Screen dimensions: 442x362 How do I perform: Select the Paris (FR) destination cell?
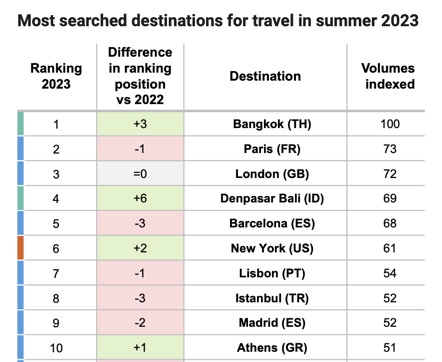click(x=265, y=149)
